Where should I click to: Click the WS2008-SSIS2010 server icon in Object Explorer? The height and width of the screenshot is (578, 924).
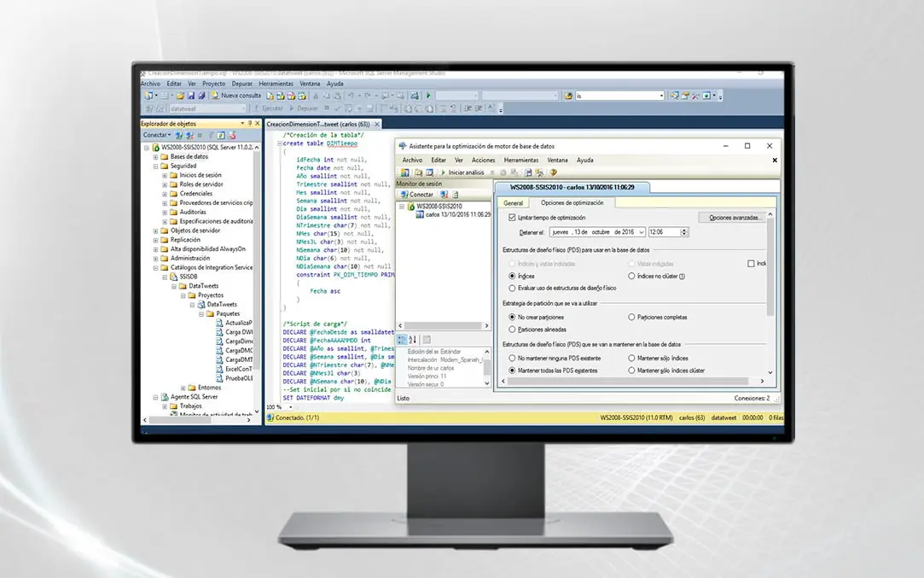pos(156,148)
